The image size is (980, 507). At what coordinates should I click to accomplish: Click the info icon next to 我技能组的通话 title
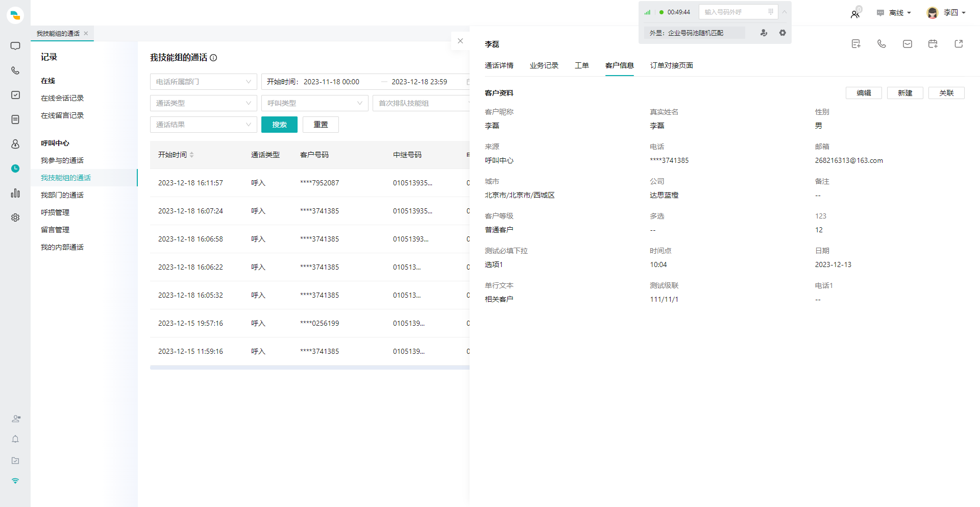click(x=213, y=58)
